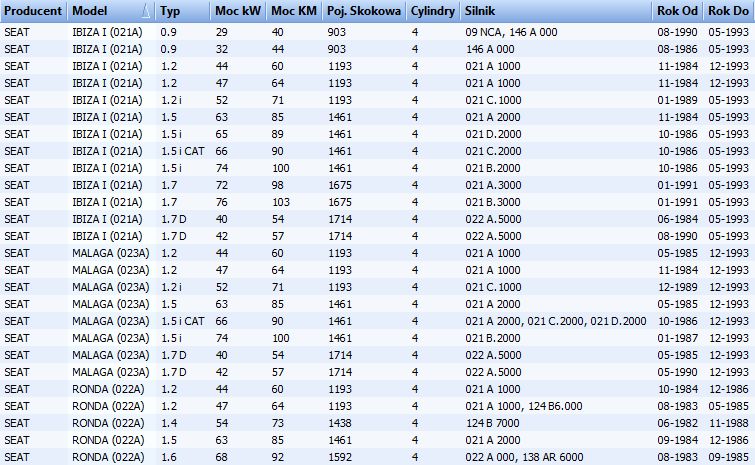Click Typ value 1.4
Viewport: 755px width, 465px height.
(x=169, y=423)
